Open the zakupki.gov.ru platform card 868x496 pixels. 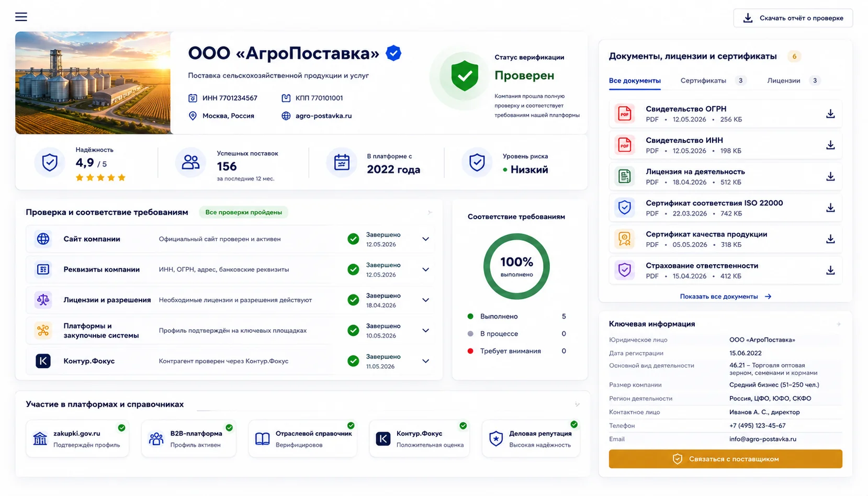[77, 438]
